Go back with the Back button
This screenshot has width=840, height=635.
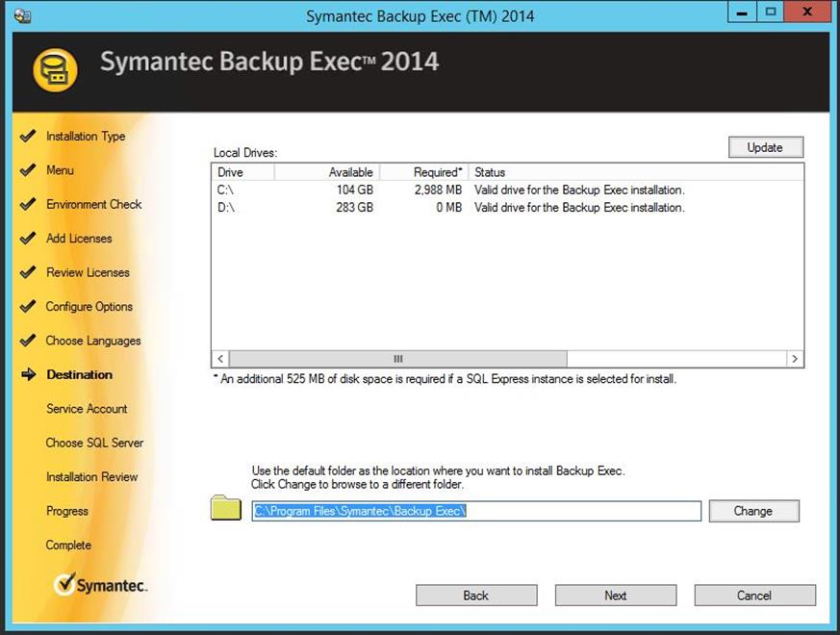click(x=476, y=596)
